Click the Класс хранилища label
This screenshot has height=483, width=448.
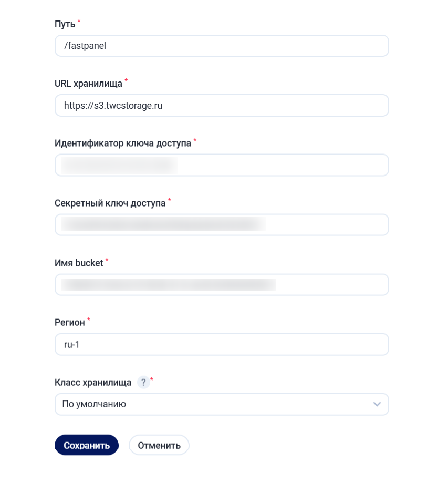pos(93,383)
